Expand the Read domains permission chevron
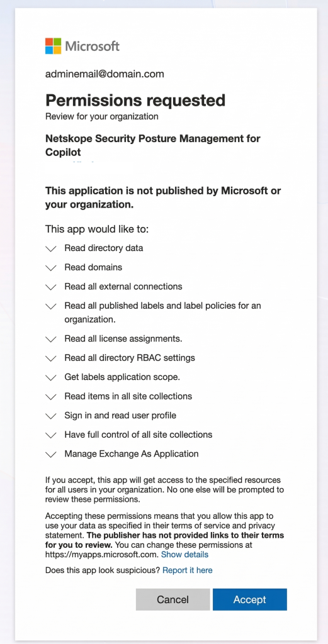Image resolution: width=328 pixels, height=644 pixels. tap(50, 268)
